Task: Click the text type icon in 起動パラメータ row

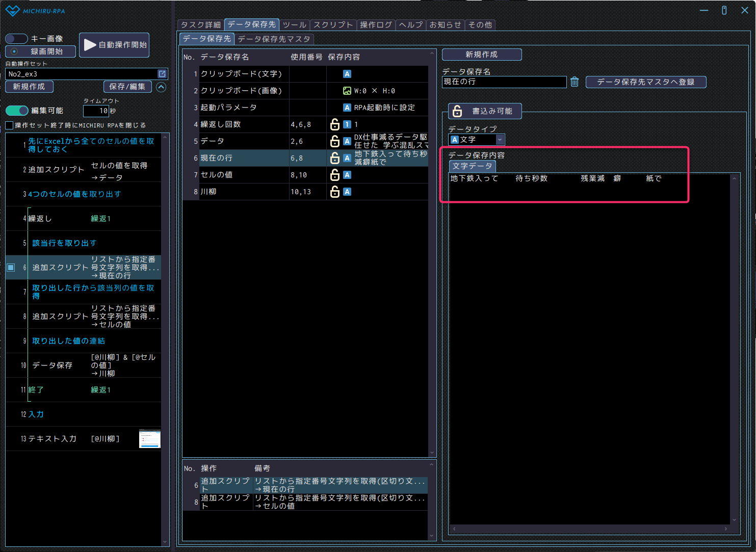Action: click(x=347, y=108)
